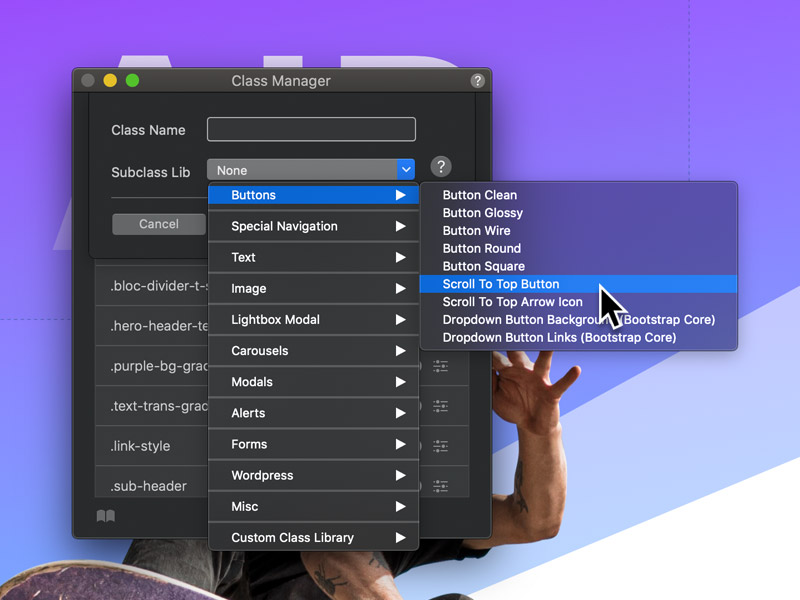This screenshot has height=600, width=800.
Task: Open settings sliders icon for .text-trans-grad class
Action: click(441, 407)
